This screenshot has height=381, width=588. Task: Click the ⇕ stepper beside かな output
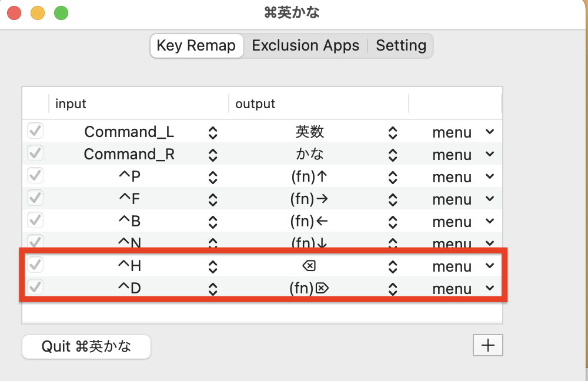click(393, 154)
